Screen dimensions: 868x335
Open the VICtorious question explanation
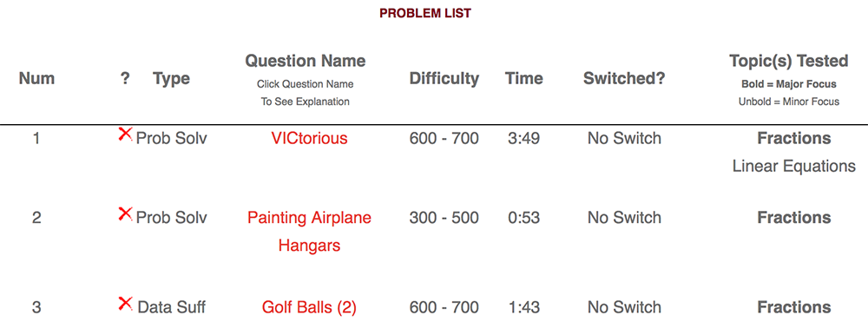coord(310,138)
